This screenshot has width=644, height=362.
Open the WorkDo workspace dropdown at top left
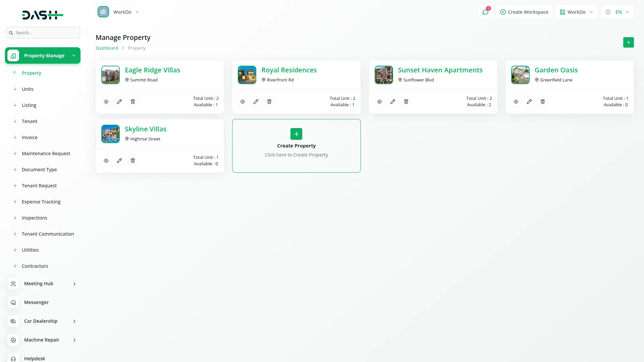(x=119, y=12)
